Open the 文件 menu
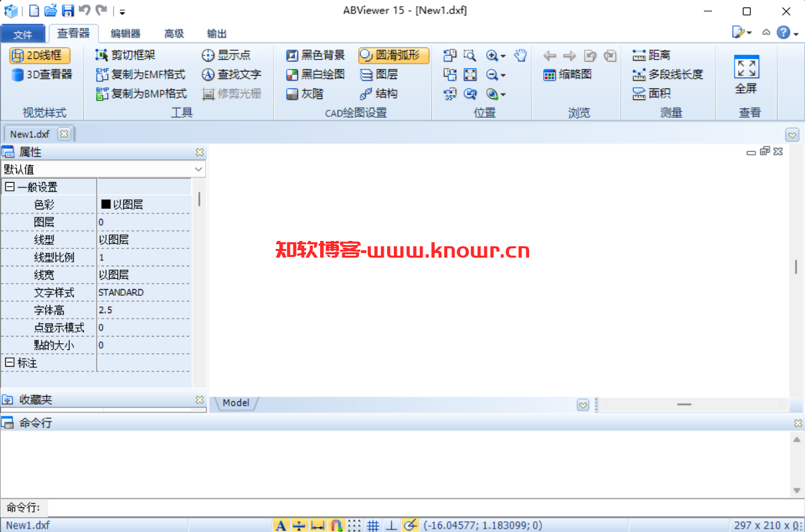Screen dimensions: 805x532 [x=23, y=34]
